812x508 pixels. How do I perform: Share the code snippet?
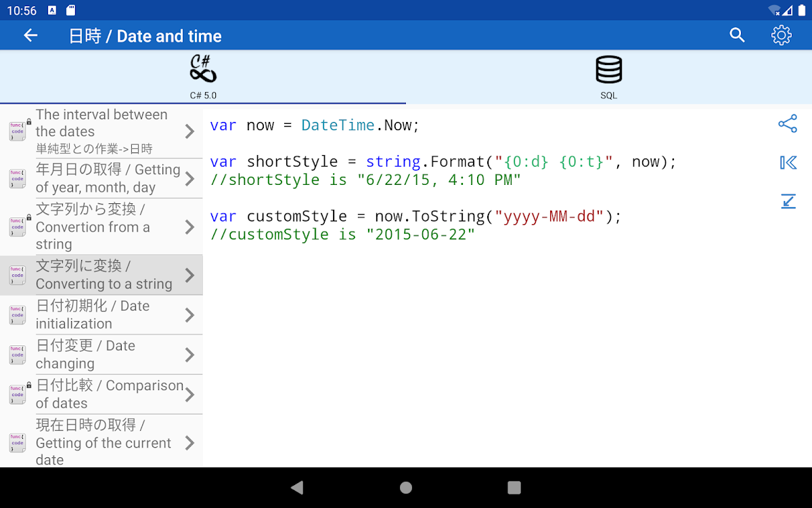(788, 123)
